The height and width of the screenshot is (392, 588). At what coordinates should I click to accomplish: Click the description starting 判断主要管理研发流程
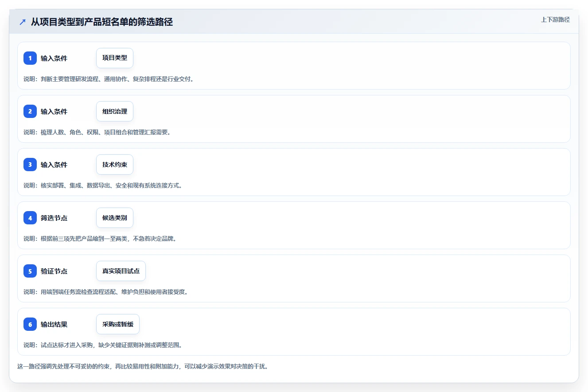pyautogui.click(x=109, y=79)
